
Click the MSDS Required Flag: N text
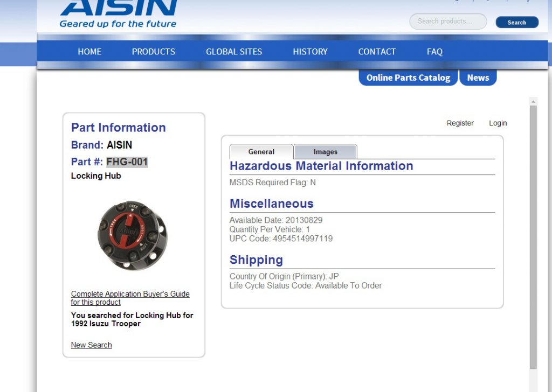(x=272, y=183)
